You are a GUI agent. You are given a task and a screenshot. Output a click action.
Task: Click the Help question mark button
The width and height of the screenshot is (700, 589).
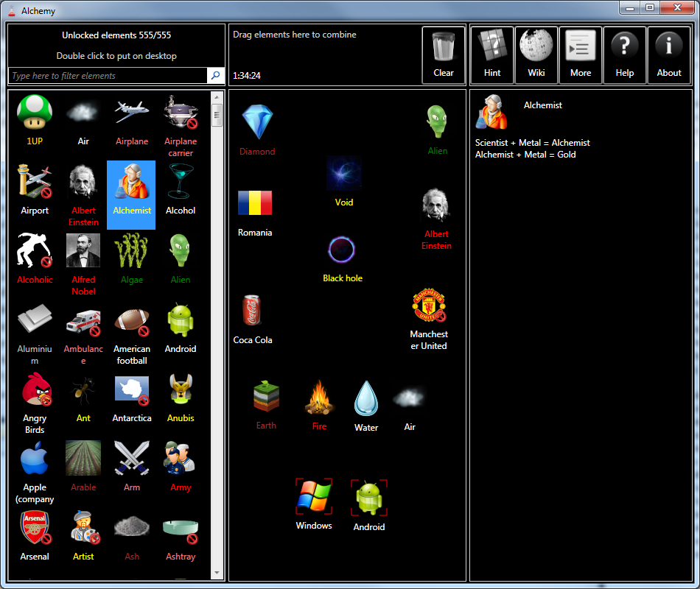[625, 55]
